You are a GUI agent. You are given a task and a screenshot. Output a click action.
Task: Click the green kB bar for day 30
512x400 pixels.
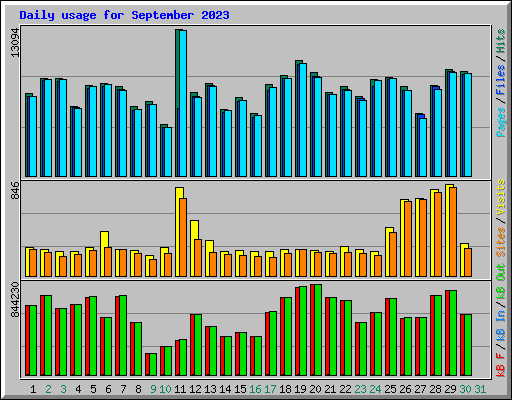pos(468,345)
